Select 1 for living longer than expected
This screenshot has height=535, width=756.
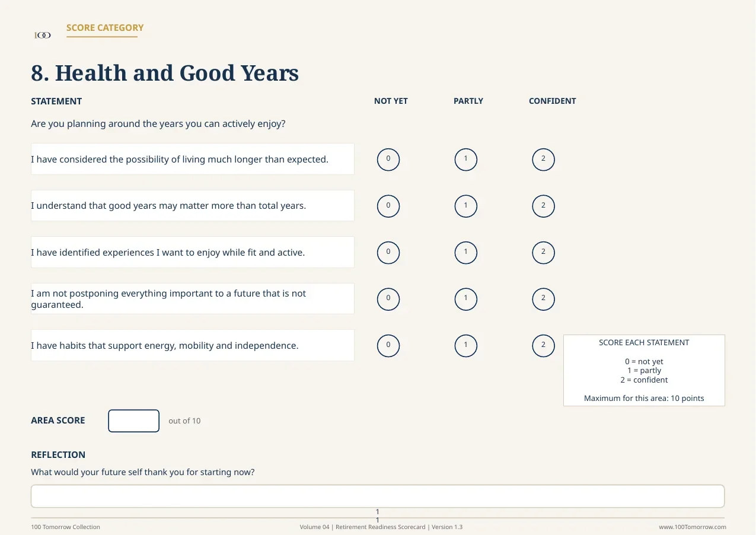466,160
